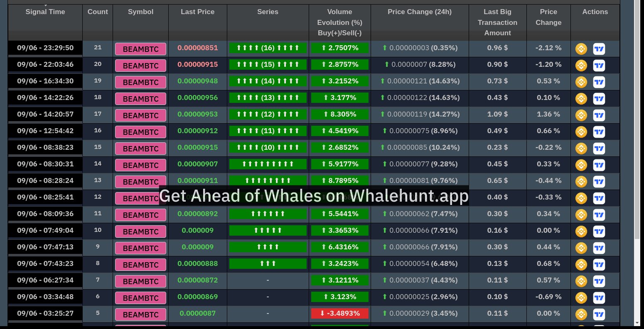Click BEAMBTC symbol button in count 21 row
644x329 pixels.
coord(140,49)
